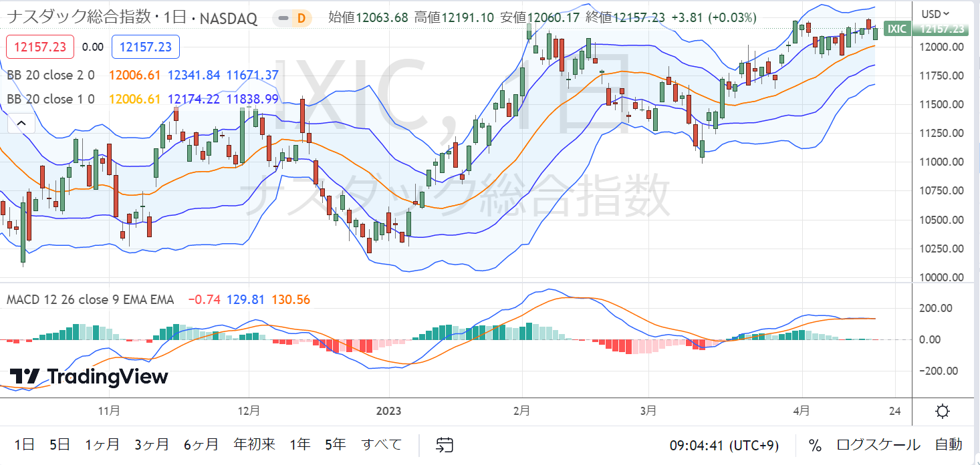
Task: Click BB lower band value 11671.37
Action: point(253,75)
